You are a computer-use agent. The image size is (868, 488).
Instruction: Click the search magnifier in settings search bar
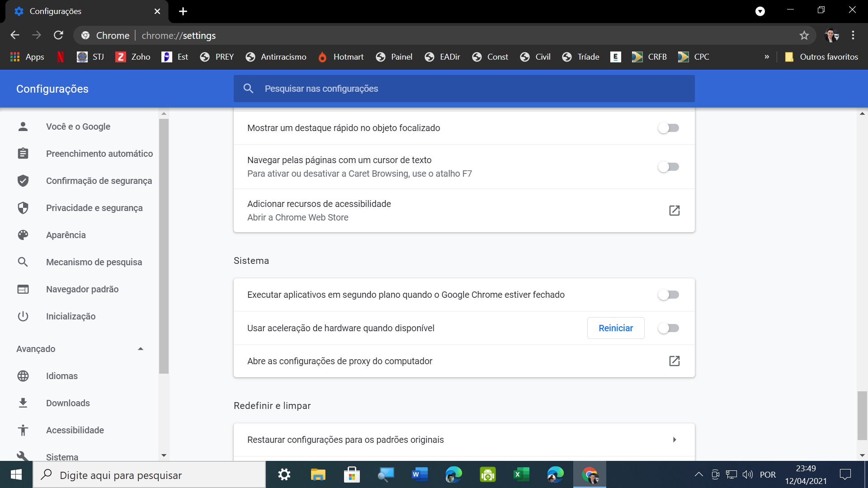(x=248, y=89)
